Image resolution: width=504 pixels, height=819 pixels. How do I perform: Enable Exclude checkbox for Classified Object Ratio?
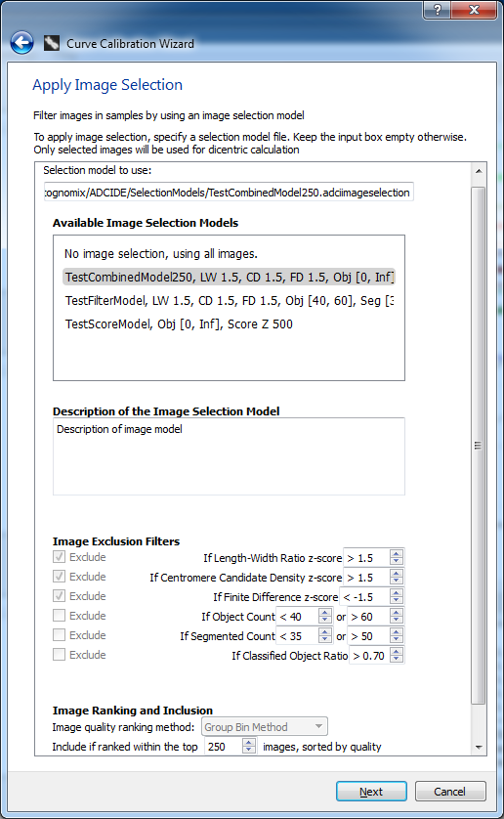(x=59, y=655)
